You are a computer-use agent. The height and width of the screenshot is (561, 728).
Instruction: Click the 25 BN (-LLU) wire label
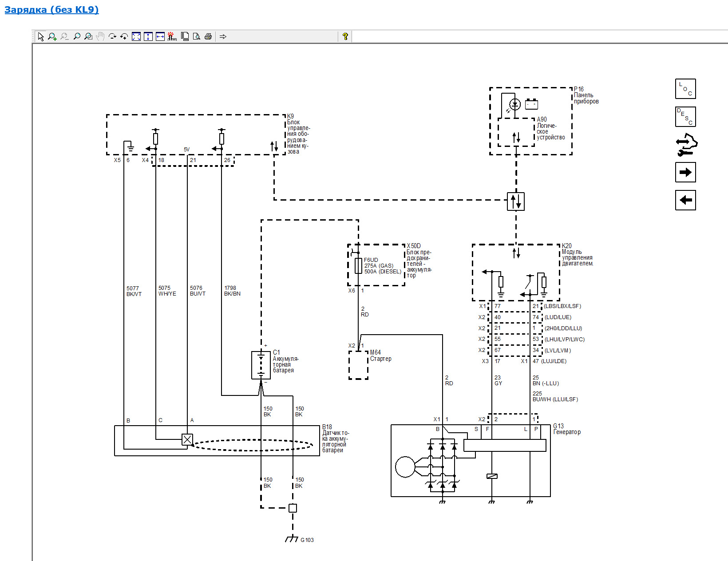546,380
